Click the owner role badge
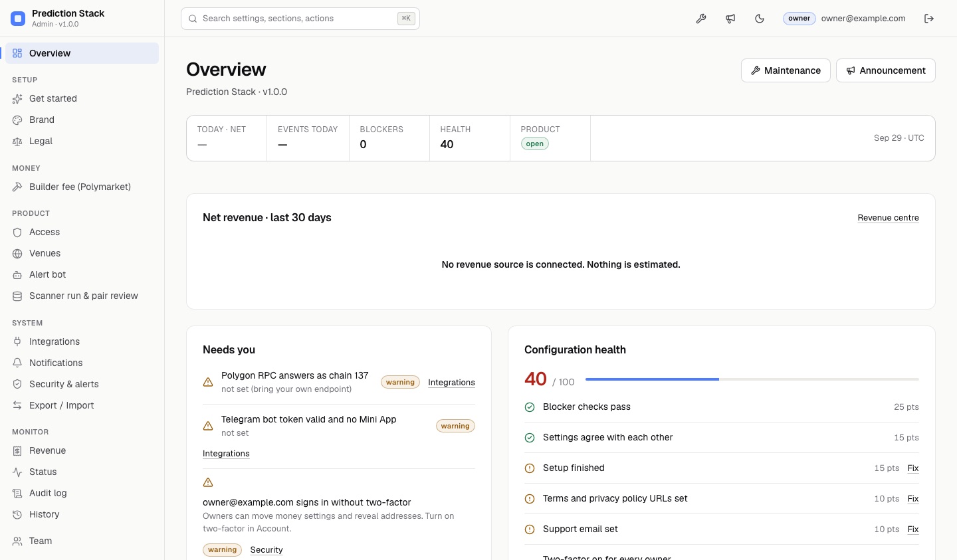 [799, 19]
